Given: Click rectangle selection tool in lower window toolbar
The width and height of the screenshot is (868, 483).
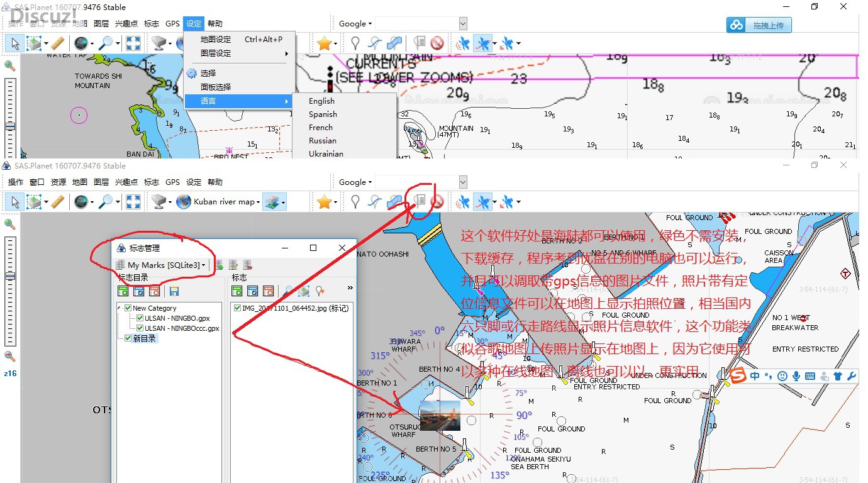Looking at the screenshot, I should coord(34,202).
